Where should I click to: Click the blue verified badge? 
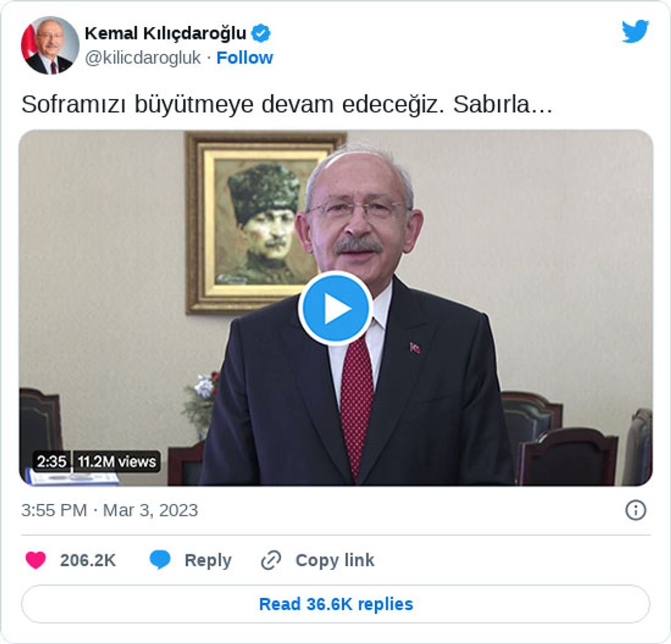coord(261,34)
